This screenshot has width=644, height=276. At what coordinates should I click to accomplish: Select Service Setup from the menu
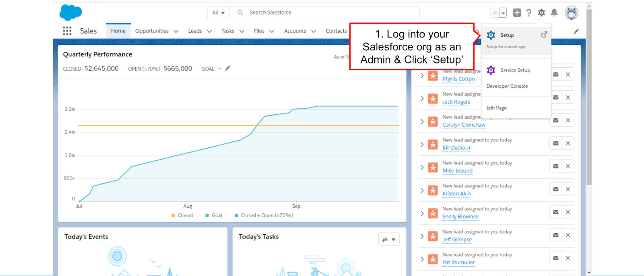(516, 70)
